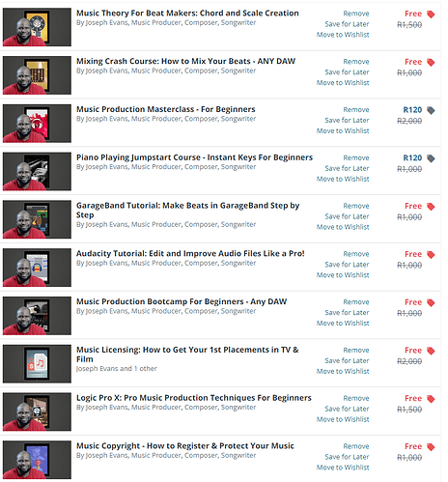
Task: Save Mixing Crash Course for later
Action: tap(347, 72)
